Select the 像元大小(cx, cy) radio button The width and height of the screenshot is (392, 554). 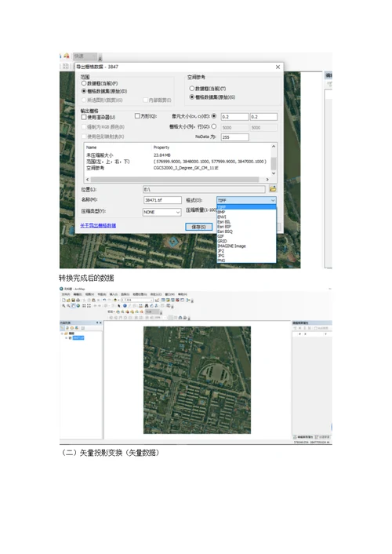tap(214, 116)
